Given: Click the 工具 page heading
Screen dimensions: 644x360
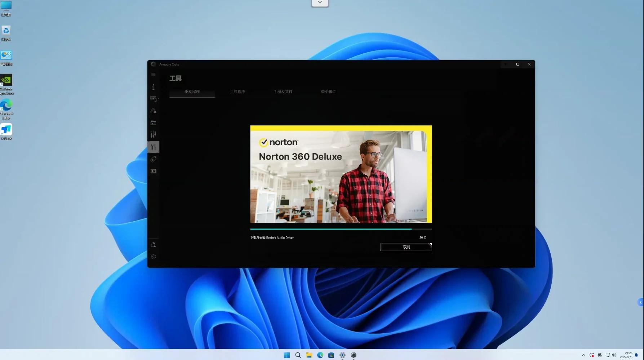Looking at the screenshot, I should point(176,78).
